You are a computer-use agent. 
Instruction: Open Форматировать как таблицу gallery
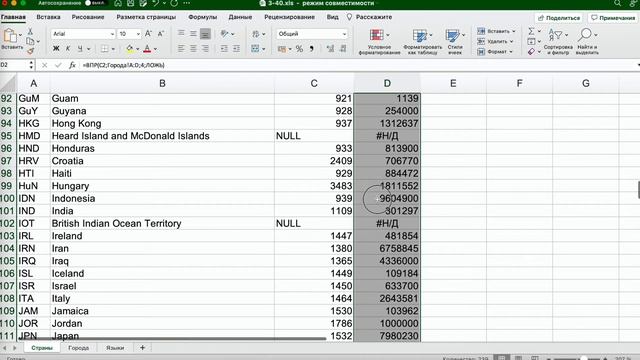pyautogui.click(x=422, y=41)
